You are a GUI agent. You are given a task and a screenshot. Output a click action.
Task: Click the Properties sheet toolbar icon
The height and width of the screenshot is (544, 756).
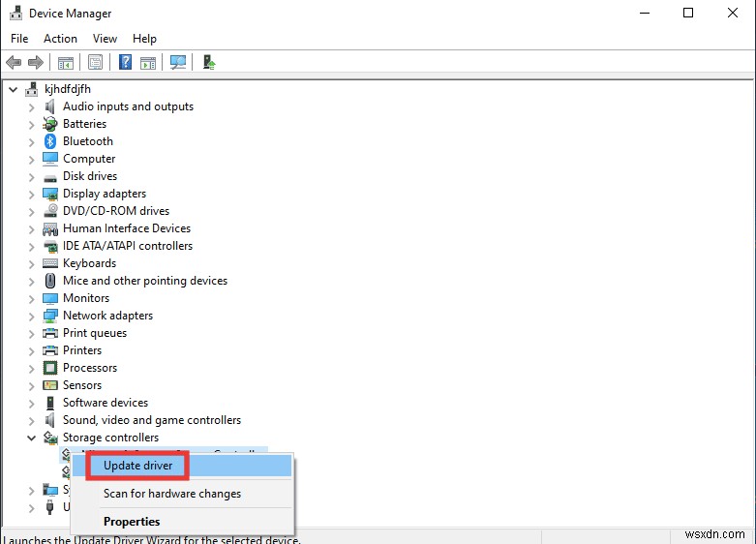pos(96,62)
